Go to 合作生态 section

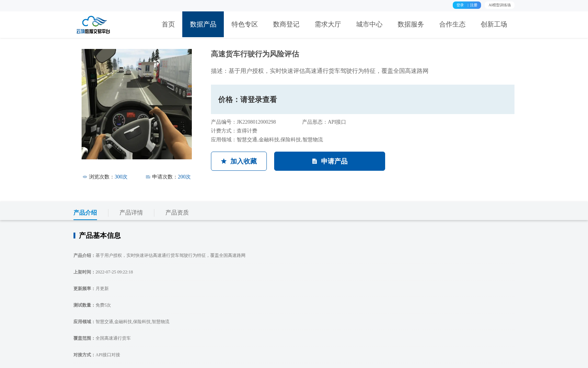[x=452, y=24]
